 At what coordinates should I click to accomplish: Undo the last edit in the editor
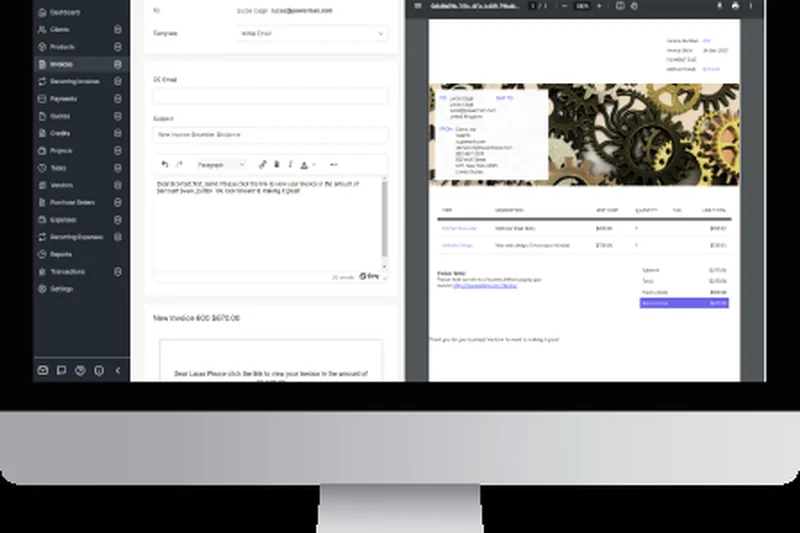click(165, 164)
